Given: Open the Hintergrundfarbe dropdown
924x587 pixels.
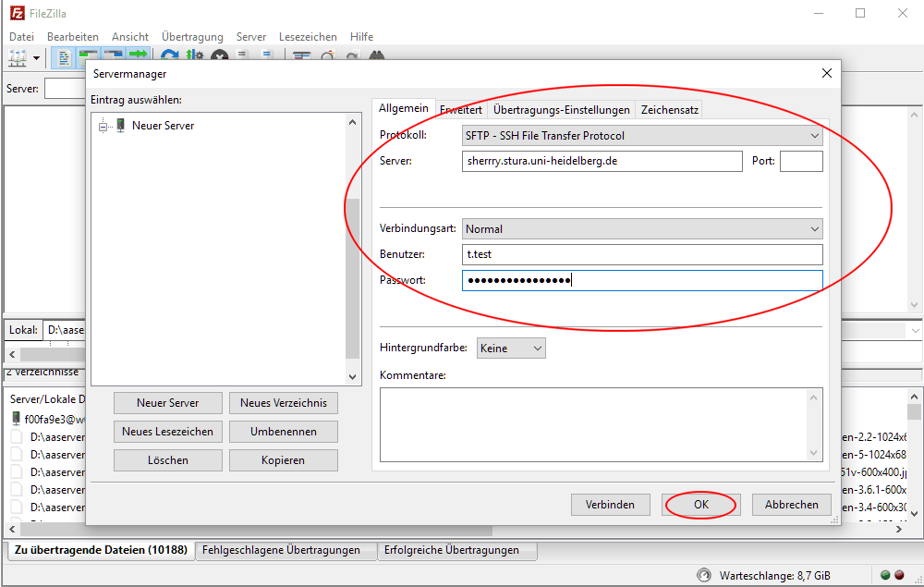Looking at the screenshot, I should click(511, 348).
